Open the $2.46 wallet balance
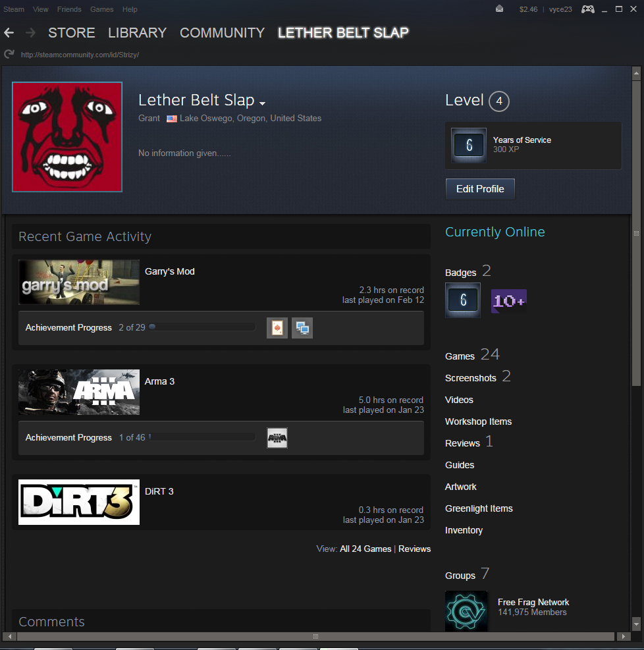The image size is (644, 650). click(528, 9)
